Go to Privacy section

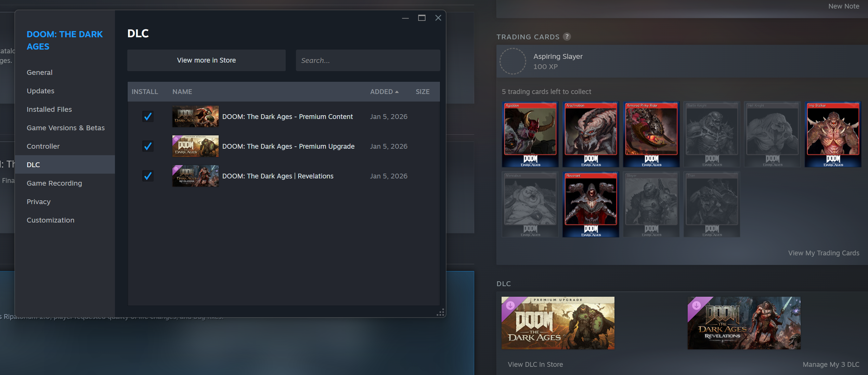click(65, 202)
